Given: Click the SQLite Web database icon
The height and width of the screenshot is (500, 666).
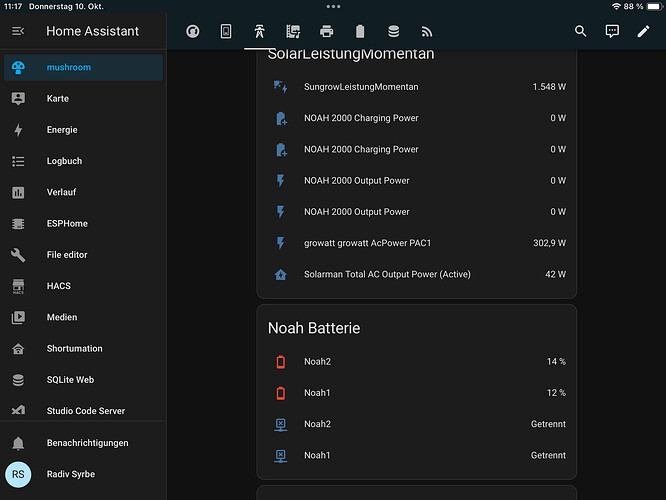Looking at the screenshot, I should [x=18, y=380].
